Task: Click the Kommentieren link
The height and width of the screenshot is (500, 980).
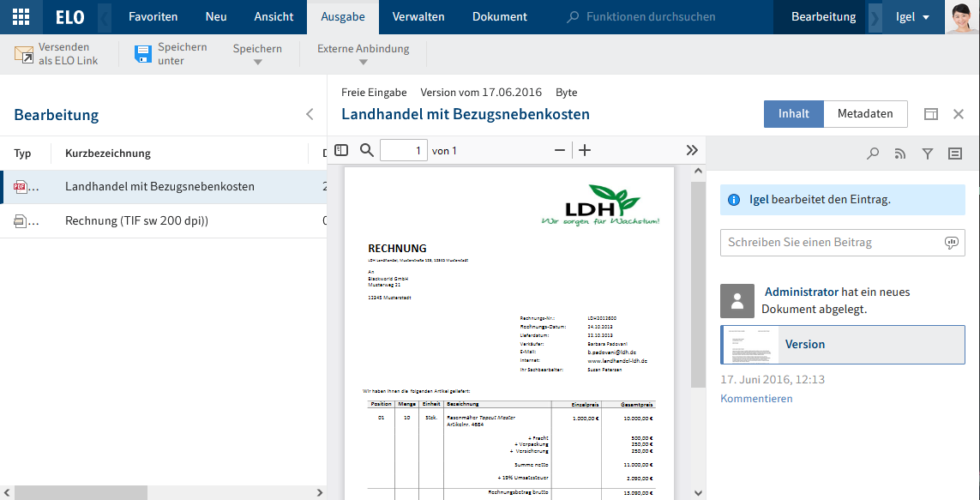Action: 756,398
